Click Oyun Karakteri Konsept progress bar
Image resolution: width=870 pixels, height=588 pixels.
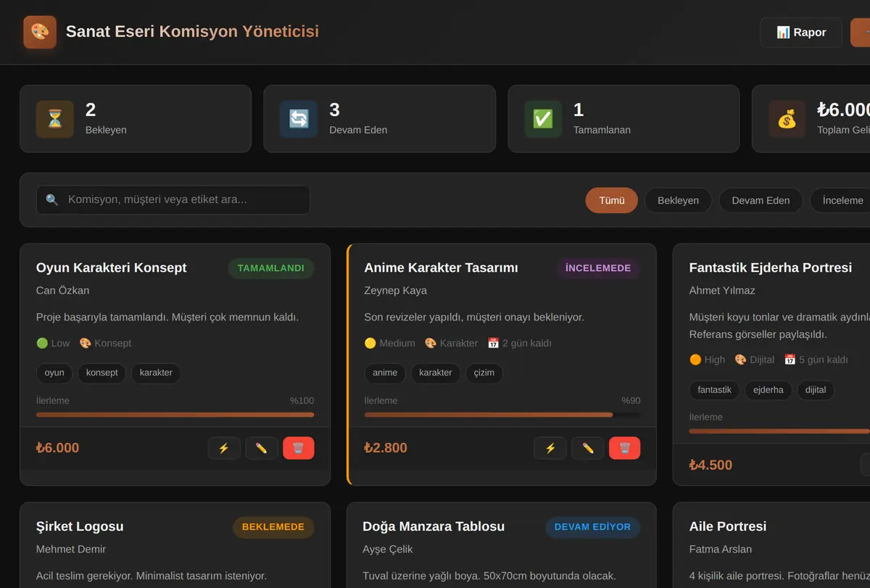coord(175,415)
